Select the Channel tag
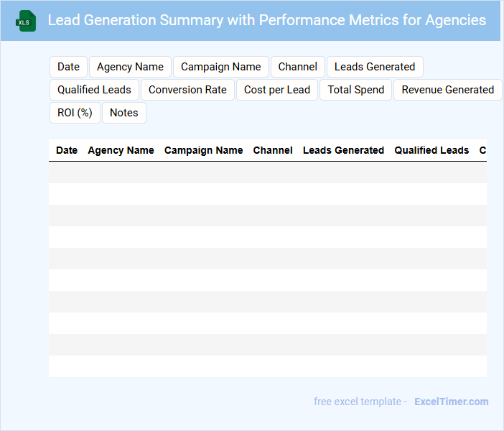This screenshot has height=431, width=504. (297, 67)
